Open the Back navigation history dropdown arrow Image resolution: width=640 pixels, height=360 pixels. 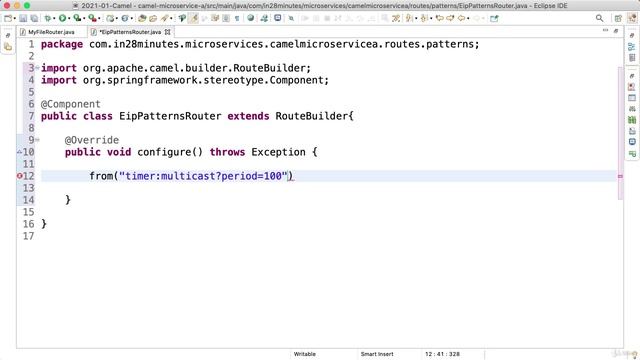468,19
